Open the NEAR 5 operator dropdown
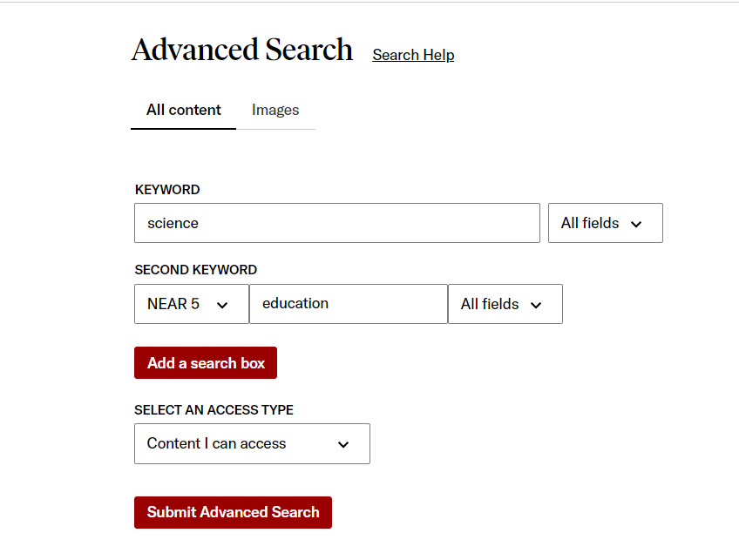Image resolution: width=739 pixels, height=560 pixels. [x=192, y=304]
